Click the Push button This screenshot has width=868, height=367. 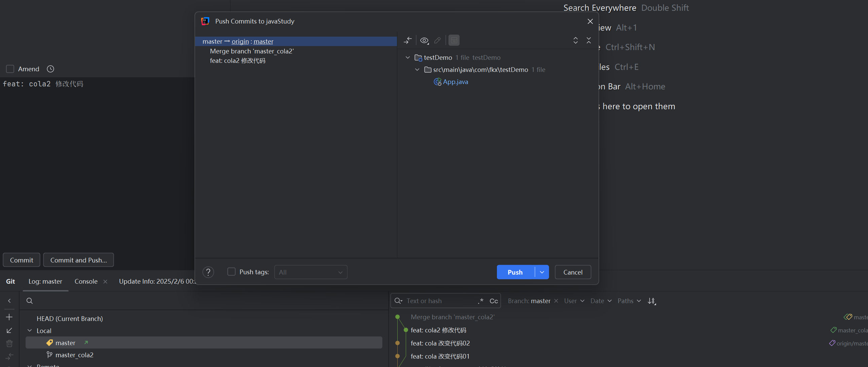click(x=515, y=272)
